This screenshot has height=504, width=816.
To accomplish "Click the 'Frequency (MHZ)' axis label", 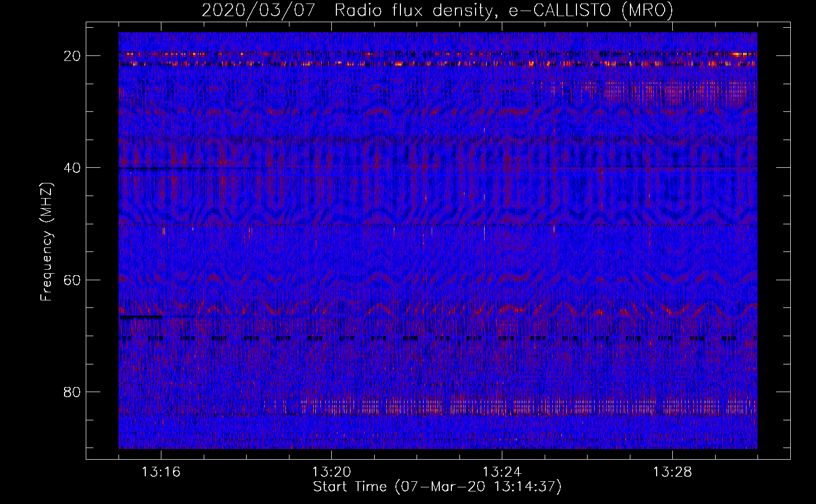I will pos(46,241).
